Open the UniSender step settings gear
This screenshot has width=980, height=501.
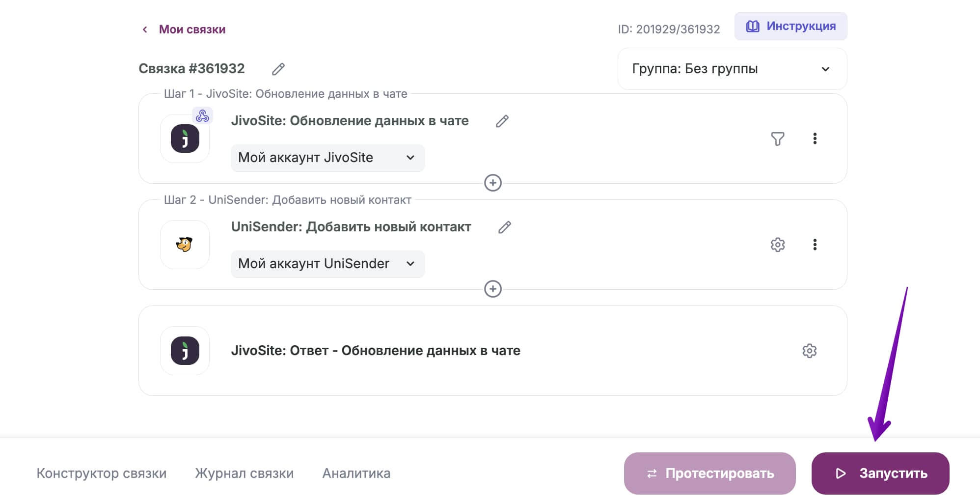click(x=778, y=245)
